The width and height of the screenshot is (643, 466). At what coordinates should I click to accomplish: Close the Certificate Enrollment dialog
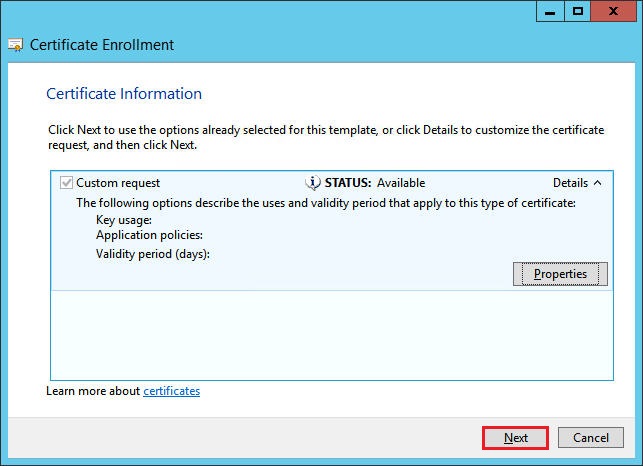(x=615, y=11)
